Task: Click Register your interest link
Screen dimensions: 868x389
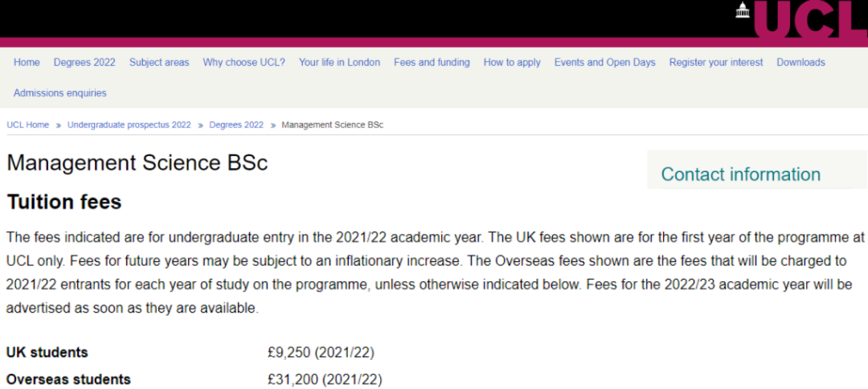Action: pos(716,63)
